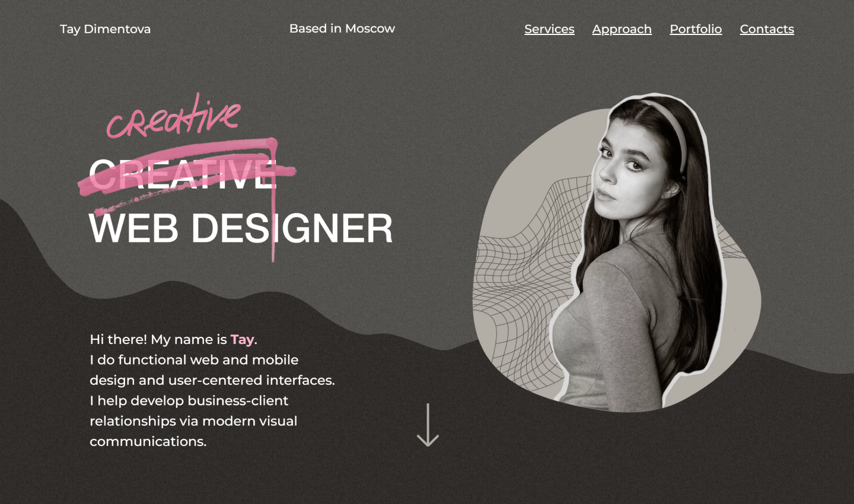This screenshot has width=854, height=504.
Task: Click the "user-centered interfaces" text line
Action: tap(212, 380)
